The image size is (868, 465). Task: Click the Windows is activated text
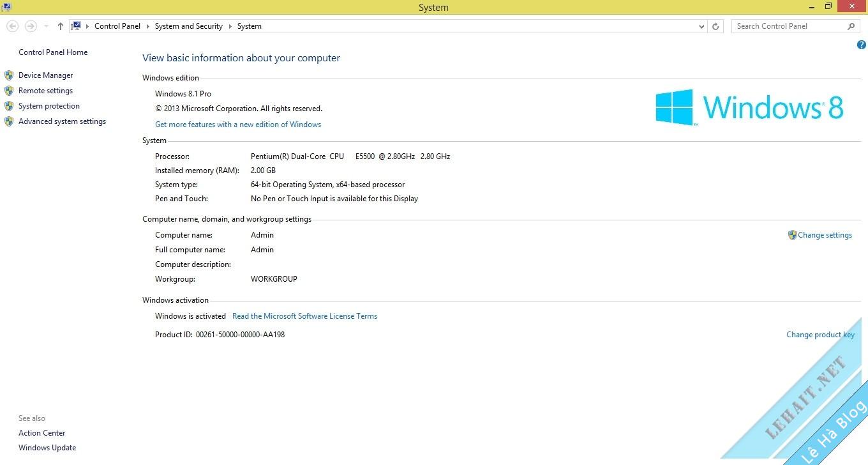(190, 316)
